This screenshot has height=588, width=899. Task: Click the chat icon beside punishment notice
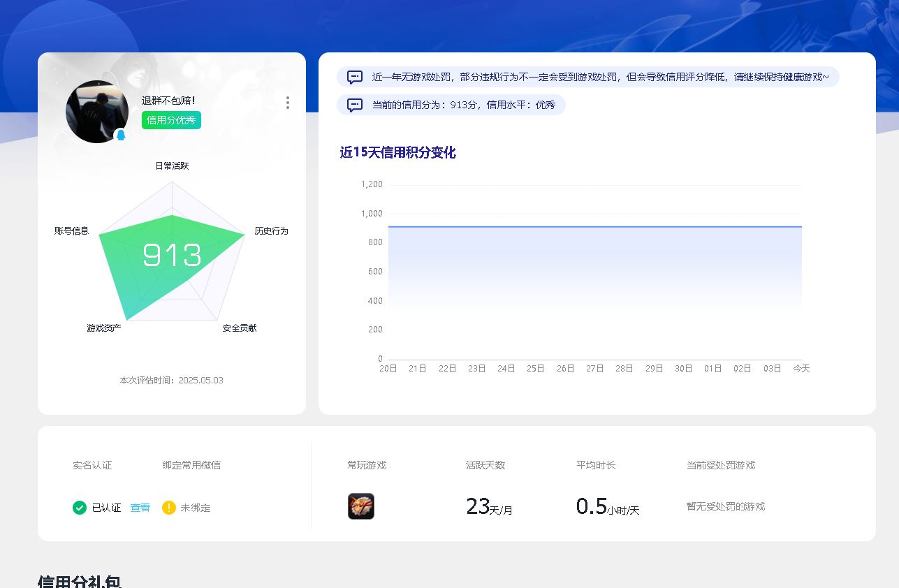coord(355,77)
